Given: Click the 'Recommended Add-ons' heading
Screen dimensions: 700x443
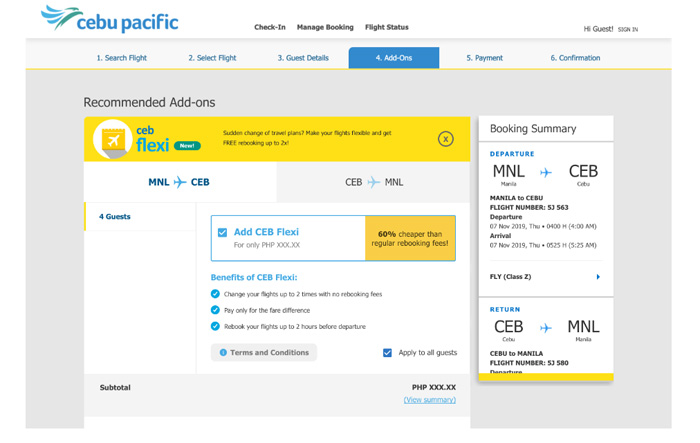Looking at the screenshot, I should [x=149, y=103].
